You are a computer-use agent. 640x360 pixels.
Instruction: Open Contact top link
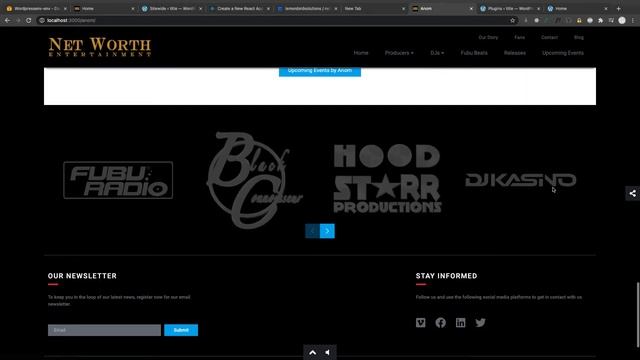[549, 38]
